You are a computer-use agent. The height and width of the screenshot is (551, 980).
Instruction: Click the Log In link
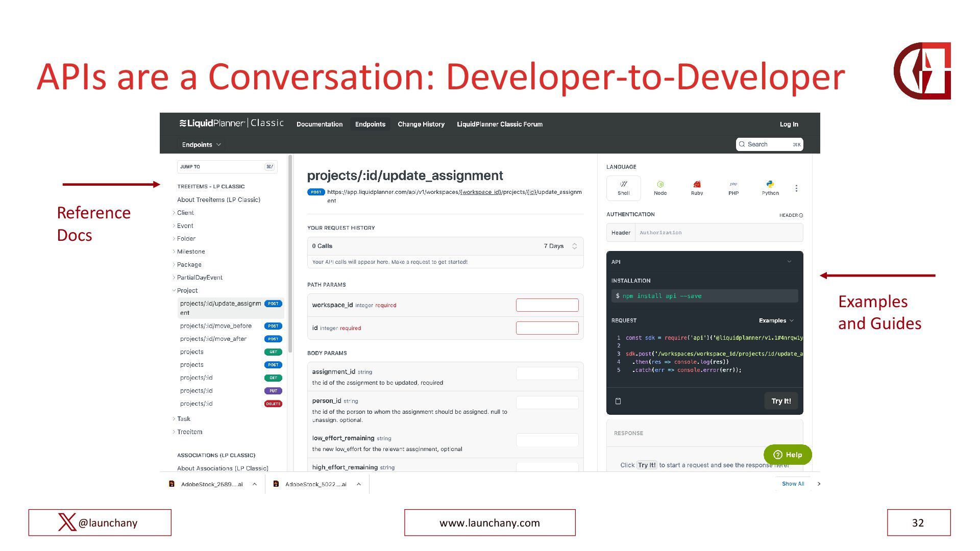click(789, 124)
